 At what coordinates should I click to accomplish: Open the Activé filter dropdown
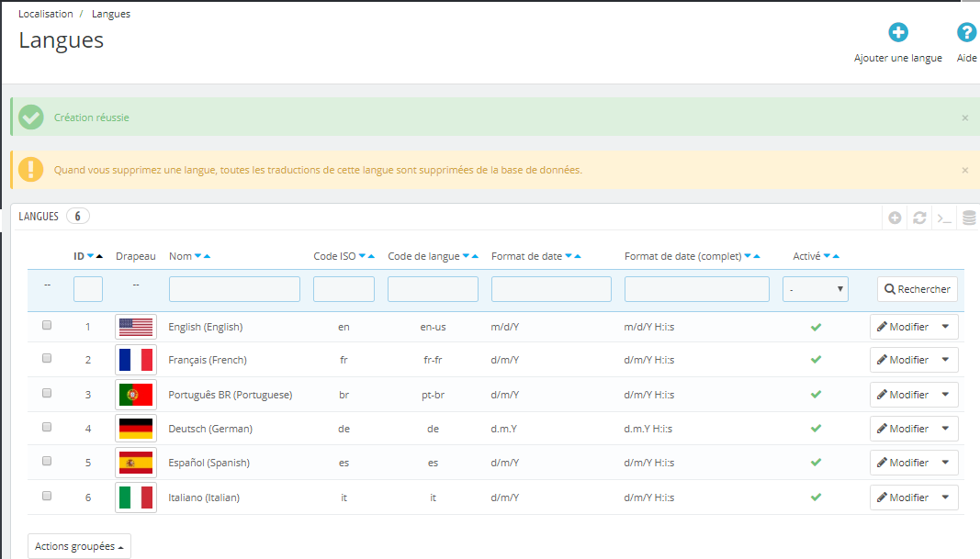coord(815,289)
